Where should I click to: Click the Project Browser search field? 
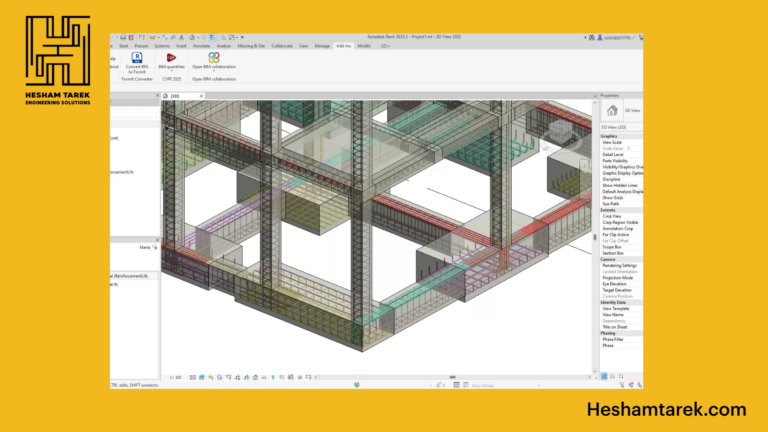click(133, 114)
